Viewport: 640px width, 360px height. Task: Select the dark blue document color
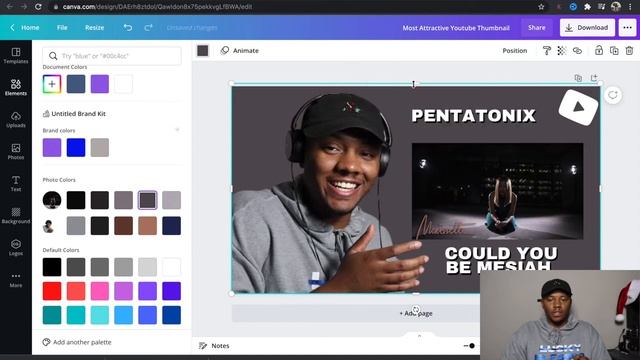point(76,84)
